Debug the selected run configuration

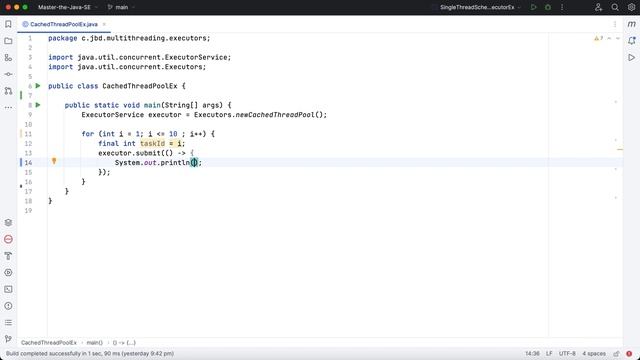tap(548, 7)
